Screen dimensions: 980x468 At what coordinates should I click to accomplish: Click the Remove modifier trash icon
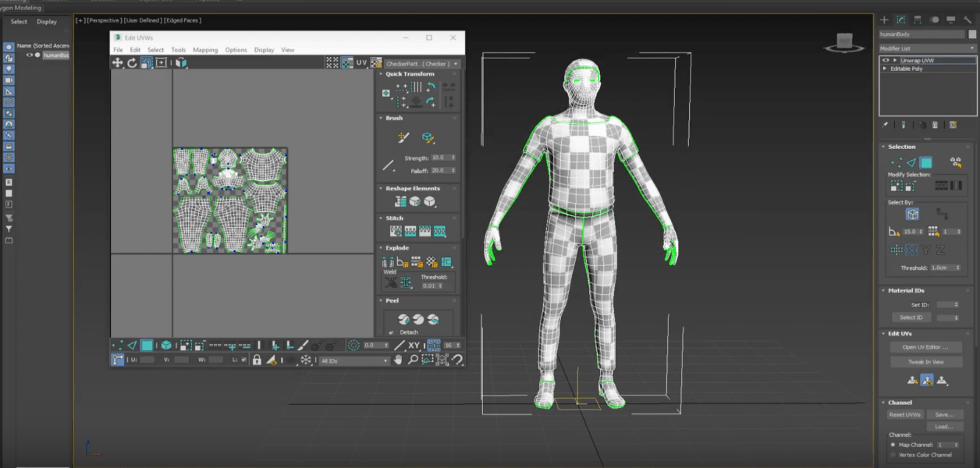pos(935,125)
